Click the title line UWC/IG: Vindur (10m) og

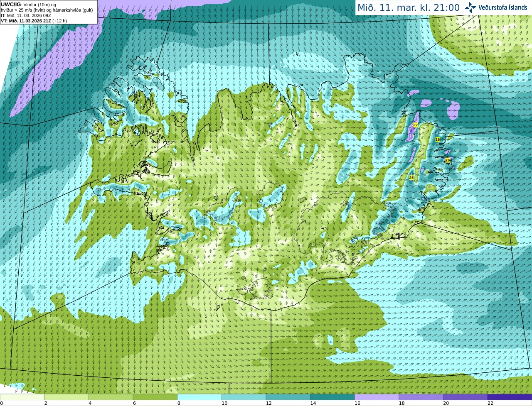28,5
